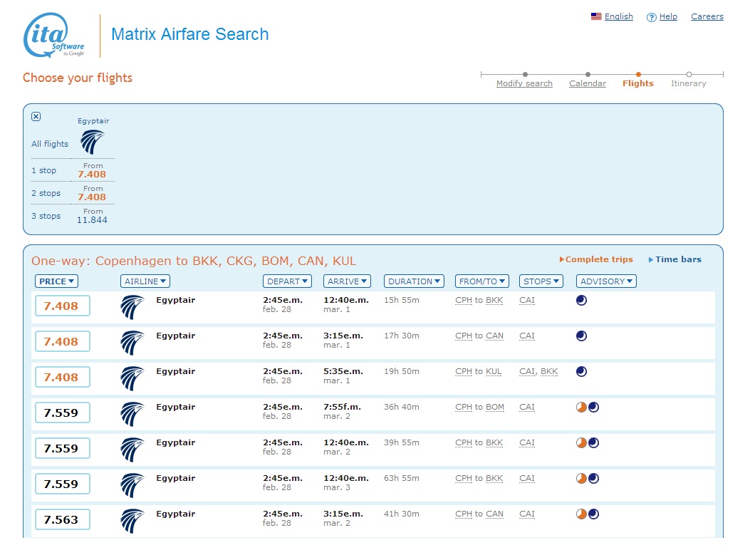Click the ITA Software logo

(55, 36)
